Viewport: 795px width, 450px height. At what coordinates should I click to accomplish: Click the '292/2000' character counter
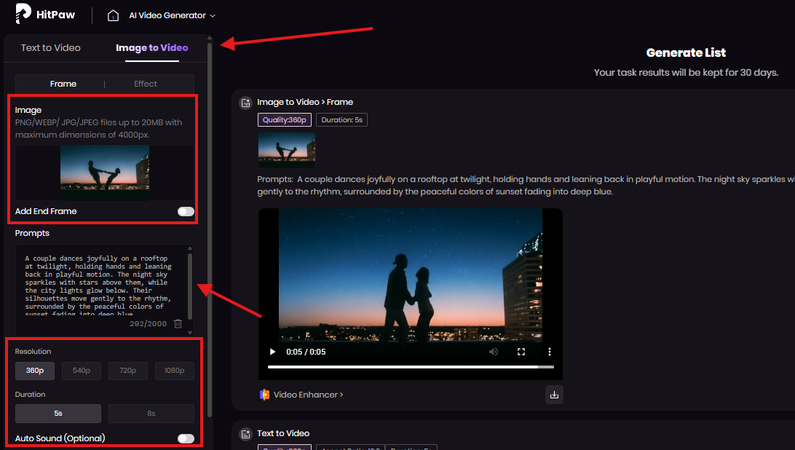tap(148, 323)
